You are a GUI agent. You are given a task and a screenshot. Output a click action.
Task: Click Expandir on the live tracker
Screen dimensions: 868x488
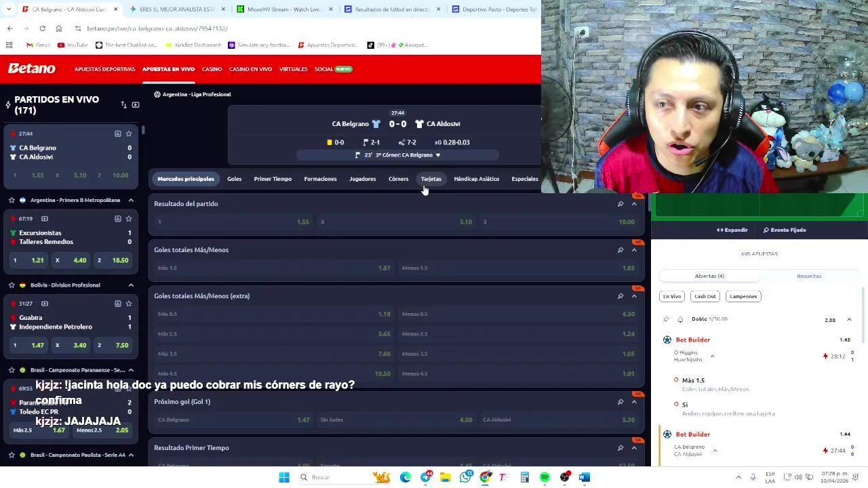[x=732, y=230]
